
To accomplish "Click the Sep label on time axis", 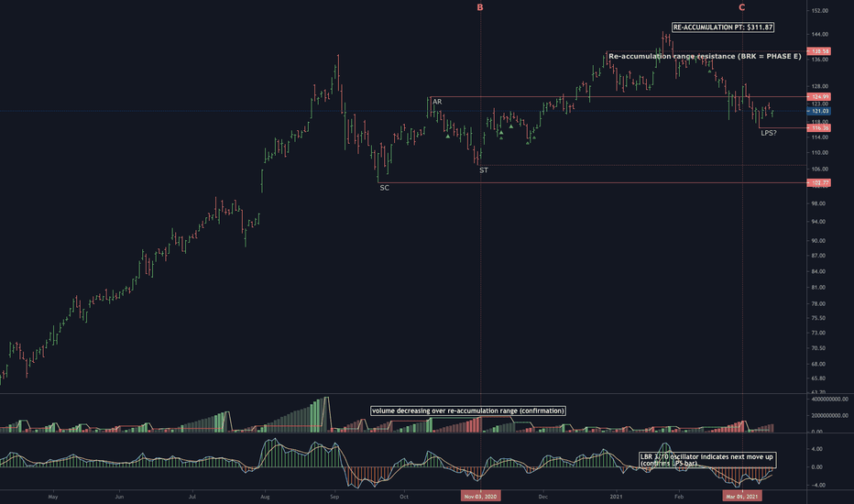I will pyautogui.click(x=334, y=497).
